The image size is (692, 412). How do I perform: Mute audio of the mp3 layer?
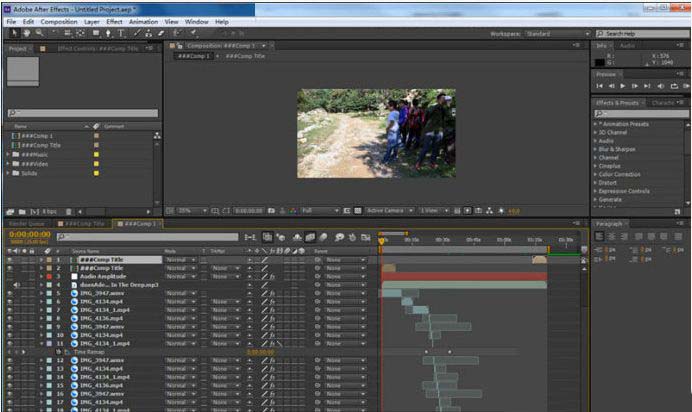[17, 285]
